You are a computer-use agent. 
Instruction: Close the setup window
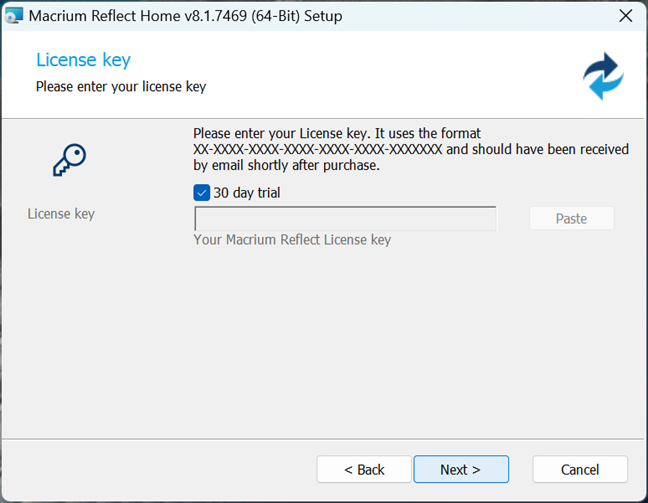point(625,16)
